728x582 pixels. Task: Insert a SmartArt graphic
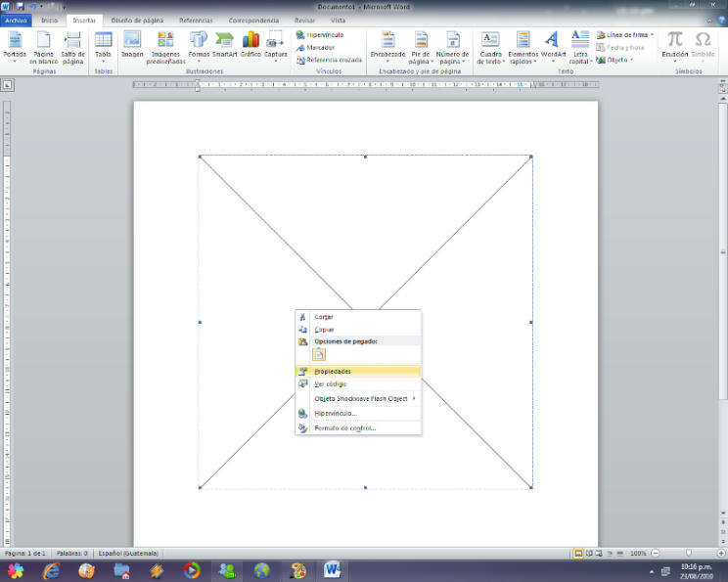point(225,46)
